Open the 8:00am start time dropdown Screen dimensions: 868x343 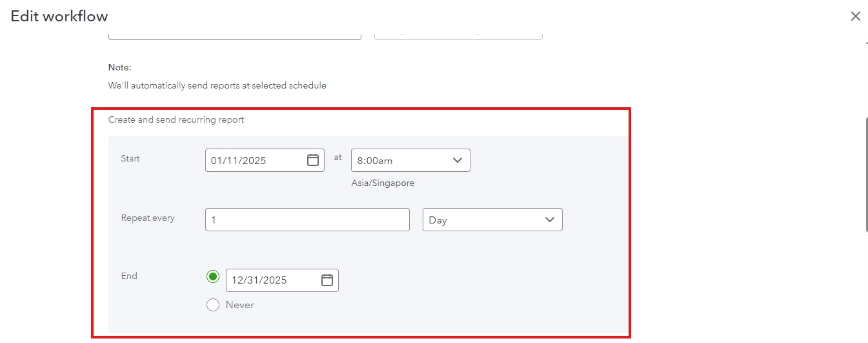coord(410,160)
